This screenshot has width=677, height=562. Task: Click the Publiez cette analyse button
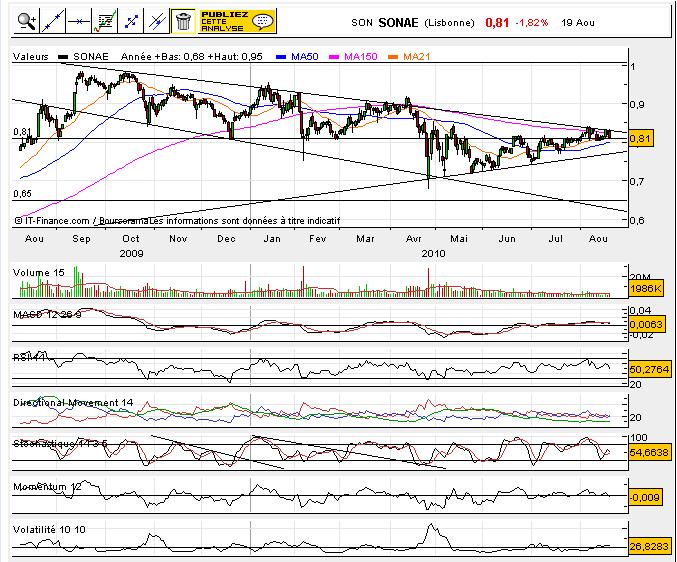pyautogui.click(x=237, y=21)
